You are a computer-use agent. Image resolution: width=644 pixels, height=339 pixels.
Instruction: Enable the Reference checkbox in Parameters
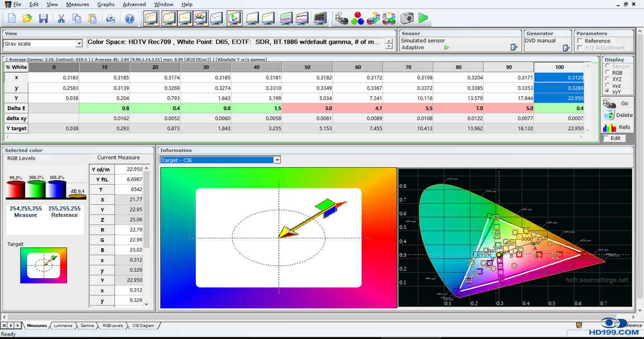580,41
